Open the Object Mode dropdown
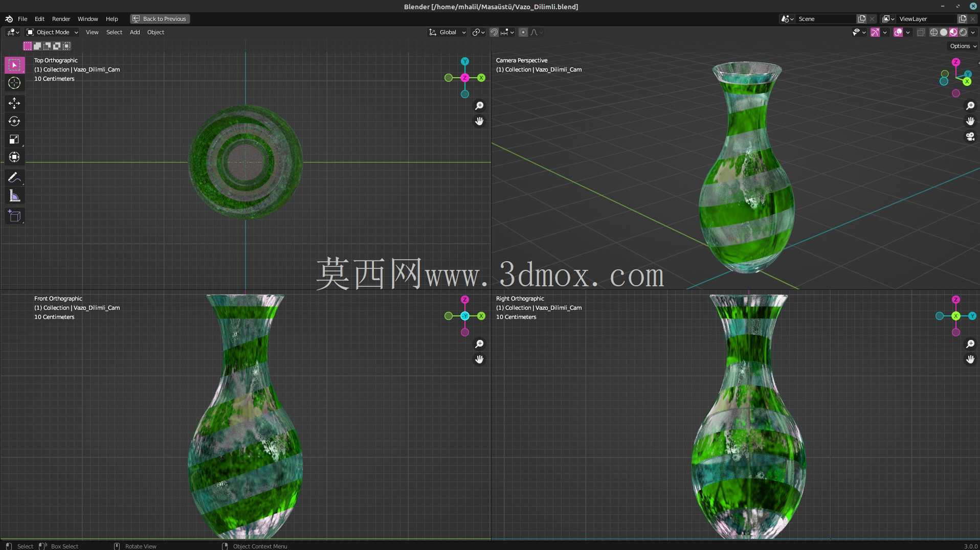The height and width of the screenshot is (550, 980). [52, 32]
